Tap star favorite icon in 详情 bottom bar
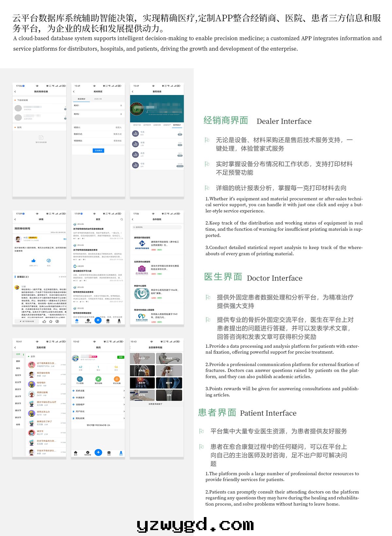Viewport: 392px width, 536px height. point(51,321)
